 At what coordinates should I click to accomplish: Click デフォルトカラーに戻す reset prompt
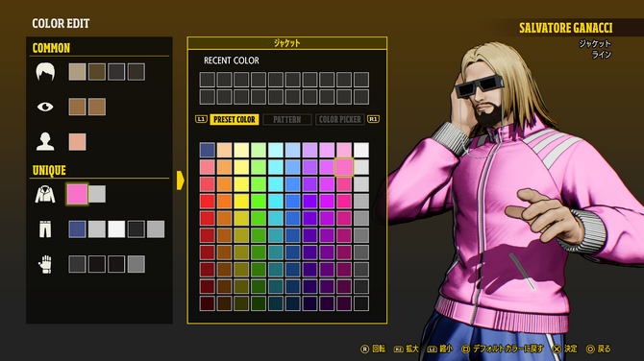click(503, 349)
